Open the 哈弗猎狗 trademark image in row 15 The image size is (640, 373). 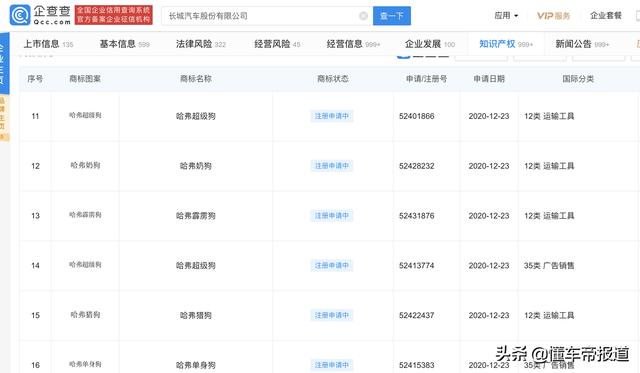85,315
